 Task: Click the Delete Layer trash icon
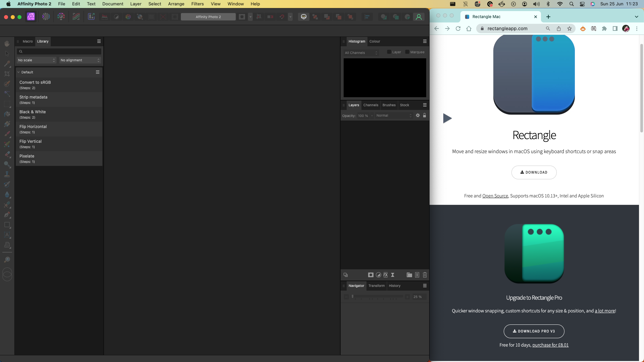point(425,275)
